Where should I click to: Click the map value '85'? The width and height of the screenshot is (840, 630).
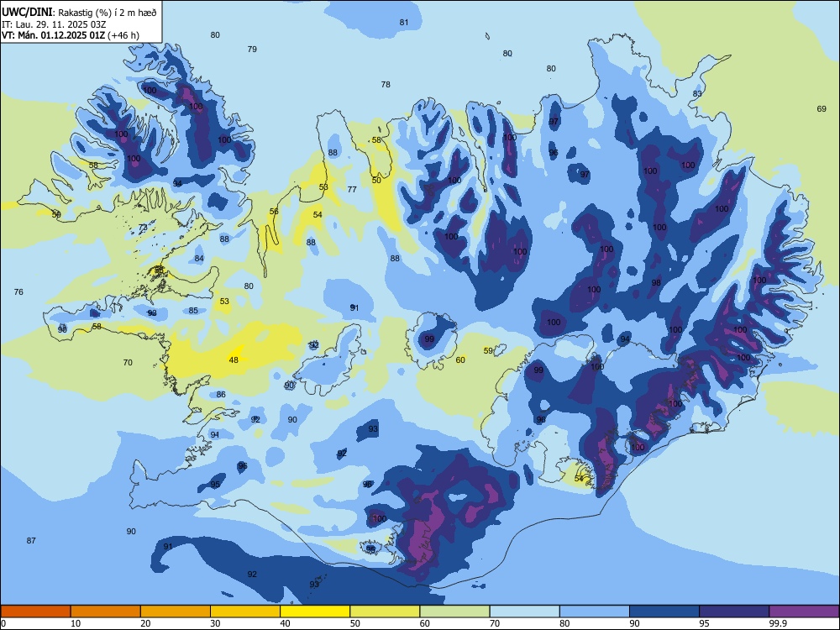pos(193,310)
